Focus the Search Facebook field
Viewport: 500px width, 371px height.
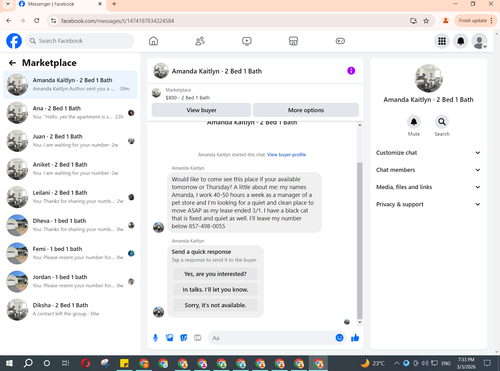click(80, 41)
